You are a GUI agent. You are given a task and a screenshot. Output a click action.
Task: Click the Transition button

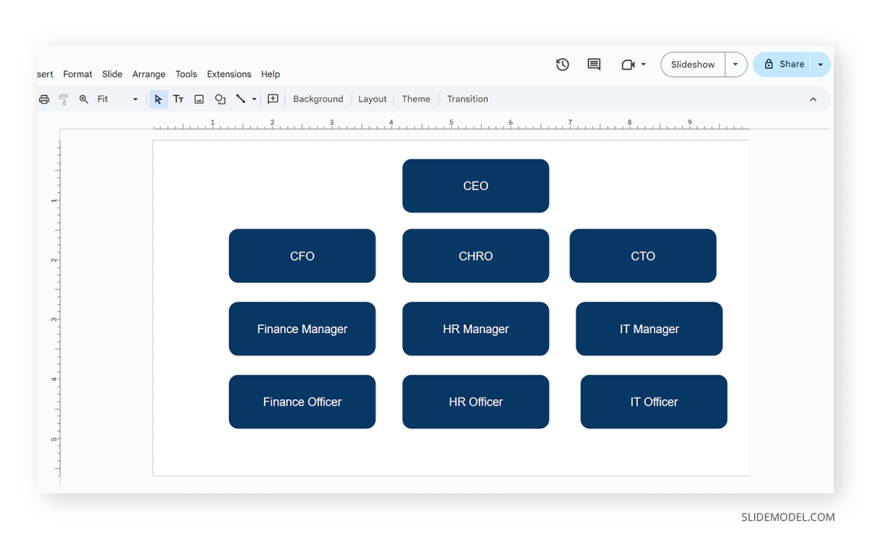tap(468, 99)
